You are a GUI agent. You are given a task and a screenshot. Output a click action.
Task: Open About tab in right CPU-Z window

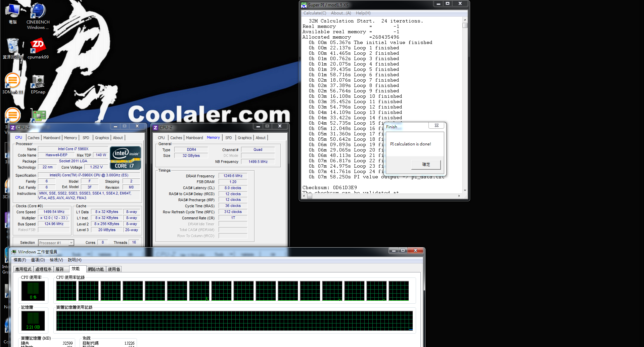click(261, 138)
